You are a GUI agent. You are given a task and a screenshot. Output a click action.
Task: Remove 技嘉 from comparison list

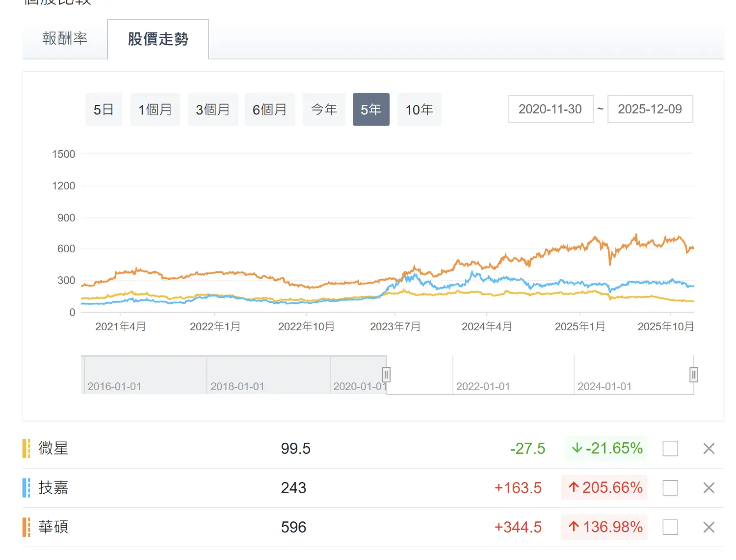709,488
